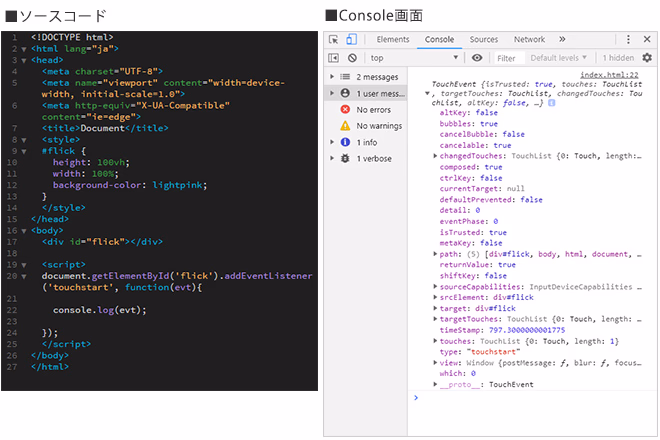Expand the touches TouchList property
Image resolution: width=660 pixels, height=440 pixels.
(x=435, y=341)
